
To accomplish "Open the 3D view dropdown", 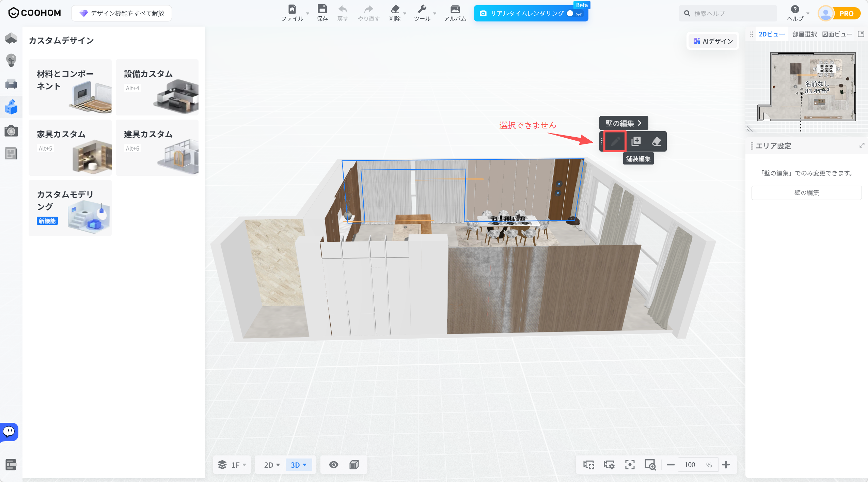I will (x=299, y=465).
